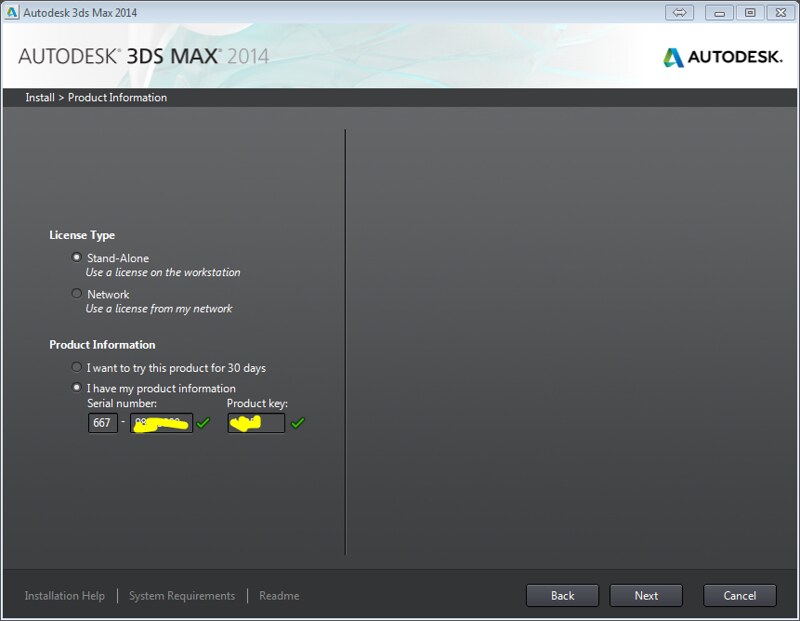Click the Product key input field

click(x=256, y=423)
